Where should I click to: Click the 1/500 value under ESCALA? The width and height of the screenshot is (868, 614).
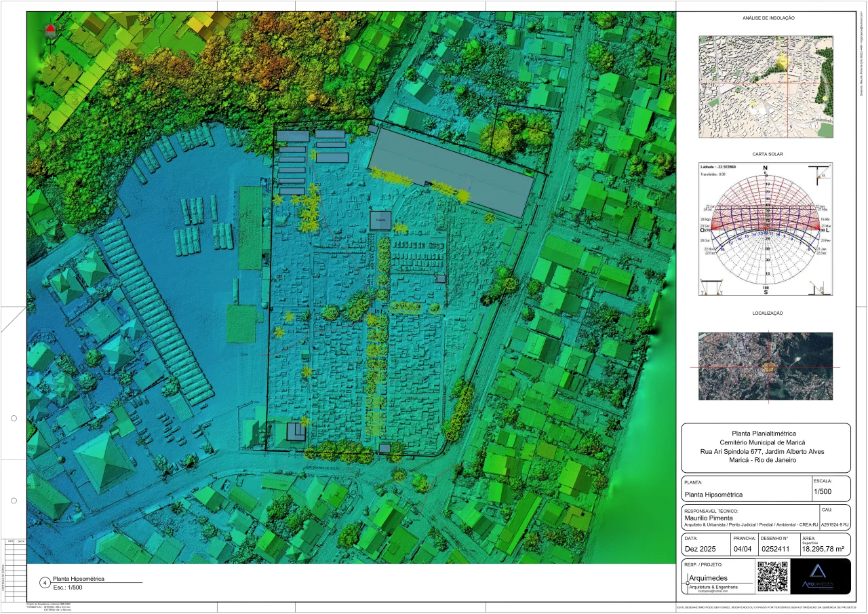[823, 491]
